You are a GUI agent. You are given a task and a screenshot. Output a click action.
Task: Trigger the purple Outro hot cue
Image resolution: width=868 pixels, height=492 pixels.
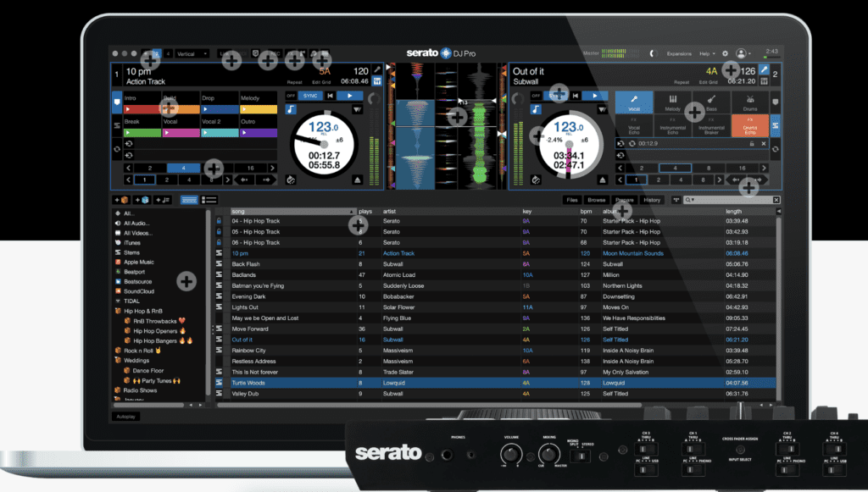tap(258, 133)
